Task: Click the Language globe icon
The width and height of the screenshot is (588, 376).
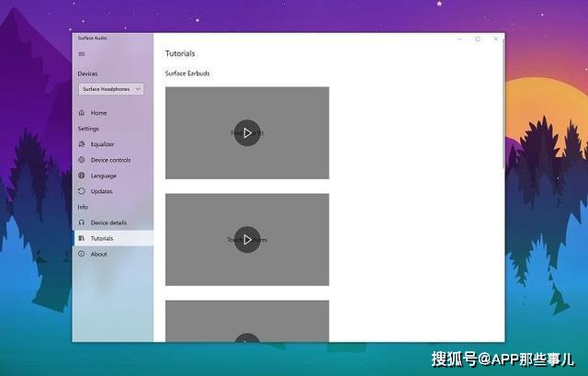Action: (82, 176)
